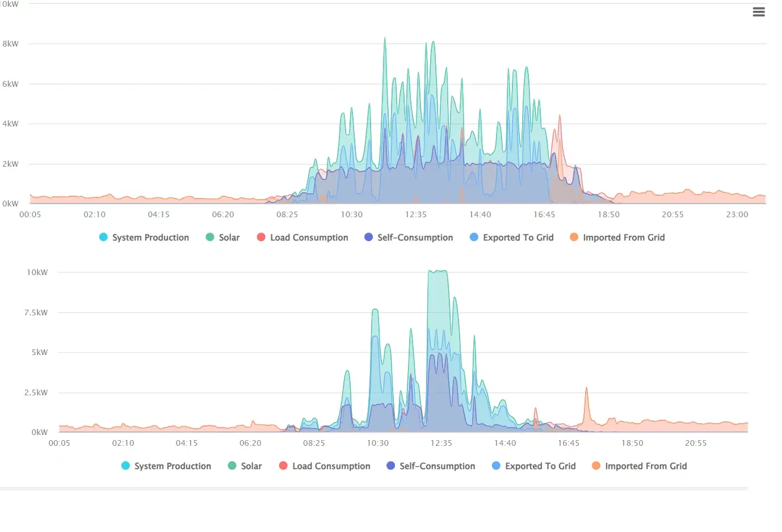Click the 7.5kW y-axis label in bottom chart
Screen dimensions: 782x532
point(36,313)
